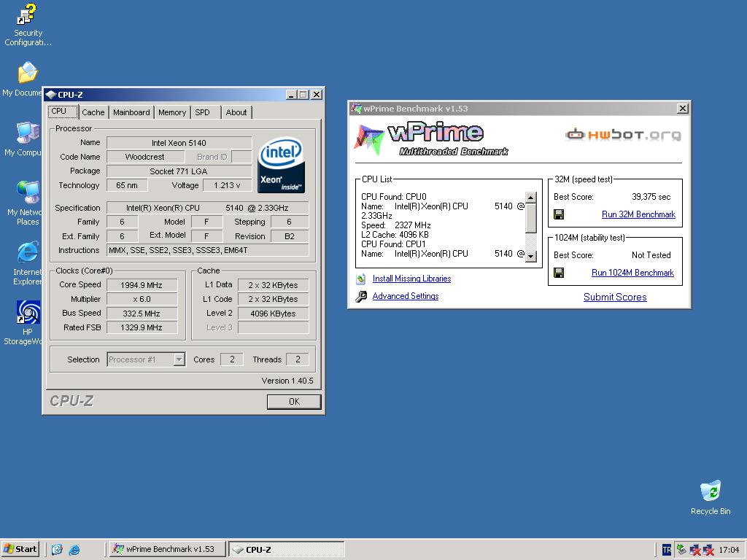Click the Advanced Settings wrench icon
Viewport: 747px width, 560px height.
360,296
